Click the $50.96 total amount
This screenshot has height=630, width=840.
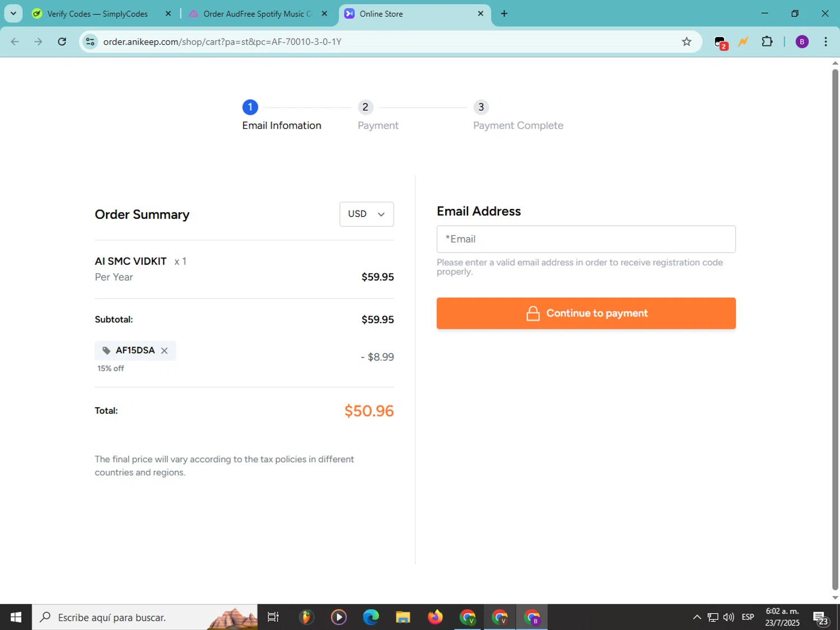(x=369, y=411)
